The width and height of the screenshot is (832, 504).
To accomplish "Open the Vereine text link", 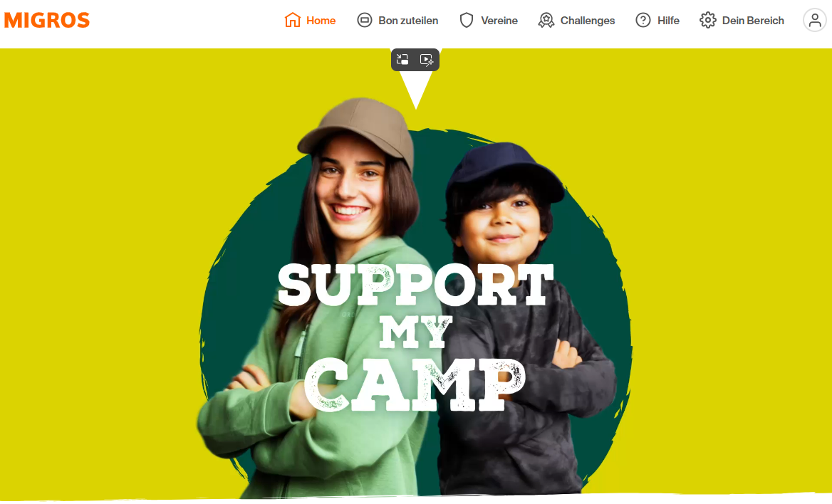I will tap(499, 21).
